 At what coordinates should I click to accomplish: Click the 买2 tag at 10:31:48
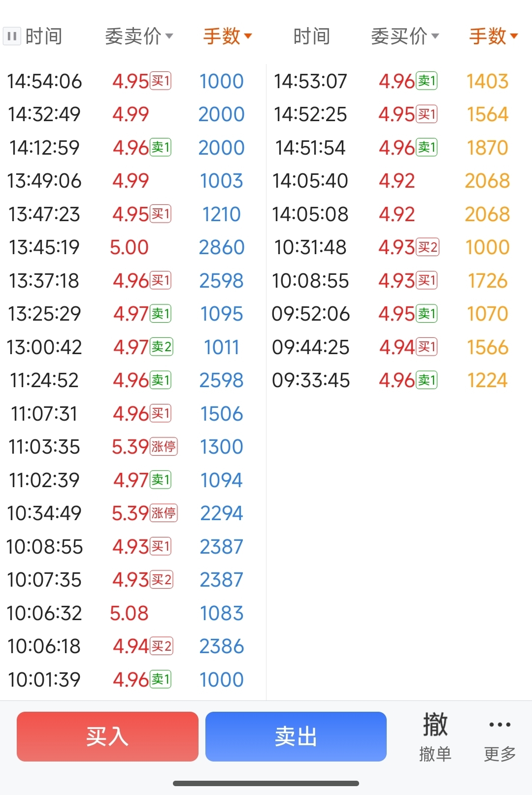428,247
